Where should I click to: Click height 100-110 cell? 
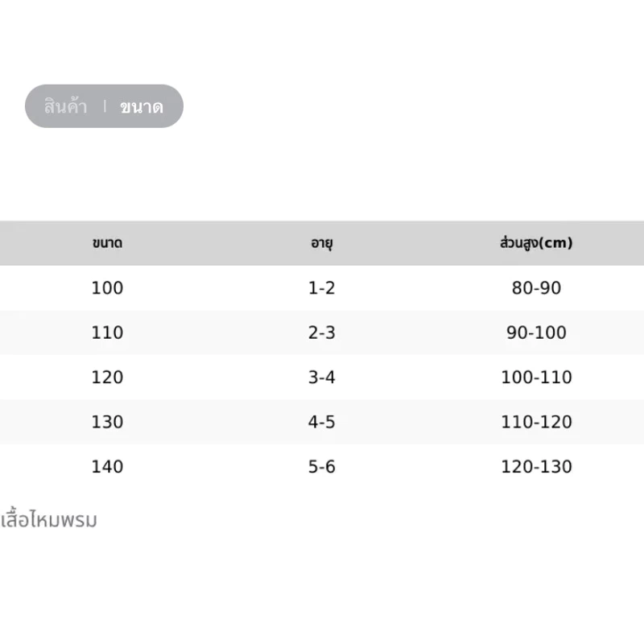pos(536,378)
